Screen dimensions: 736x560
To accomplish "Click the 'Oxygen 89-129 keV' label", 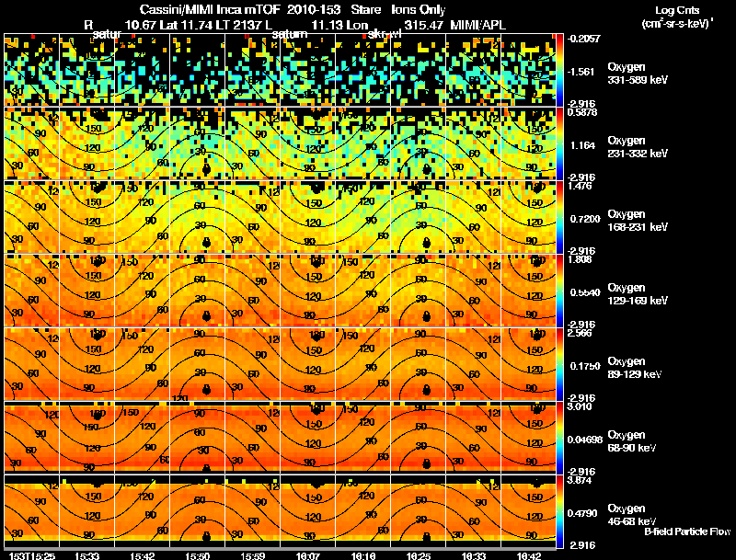I will pos(635,368).
